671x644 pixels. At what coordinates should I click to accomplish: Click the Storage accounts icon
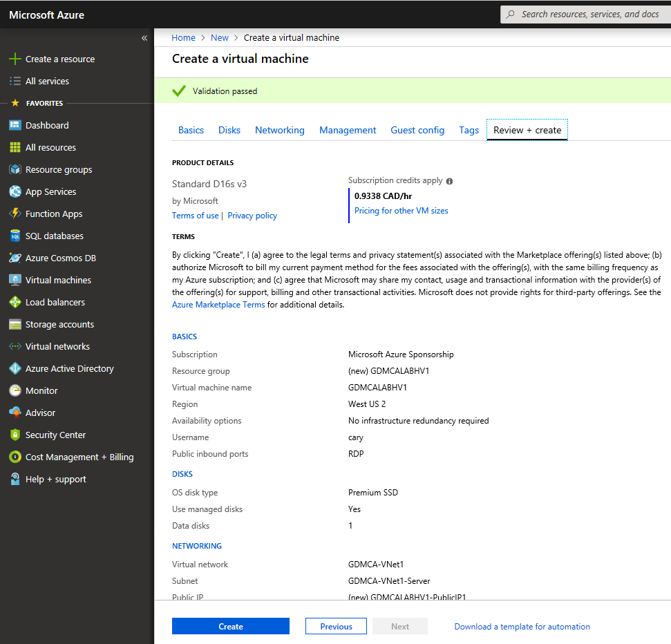(15, 324)
